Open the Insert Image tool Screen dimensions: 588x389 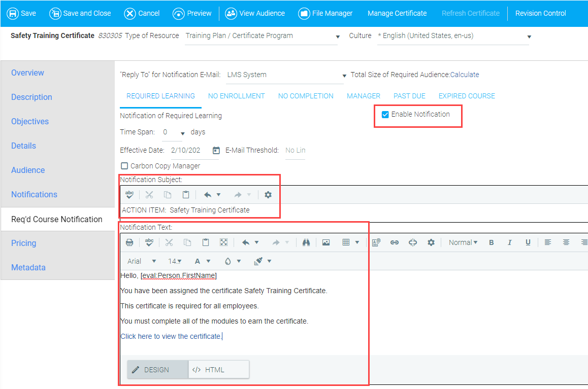point(326,243)
